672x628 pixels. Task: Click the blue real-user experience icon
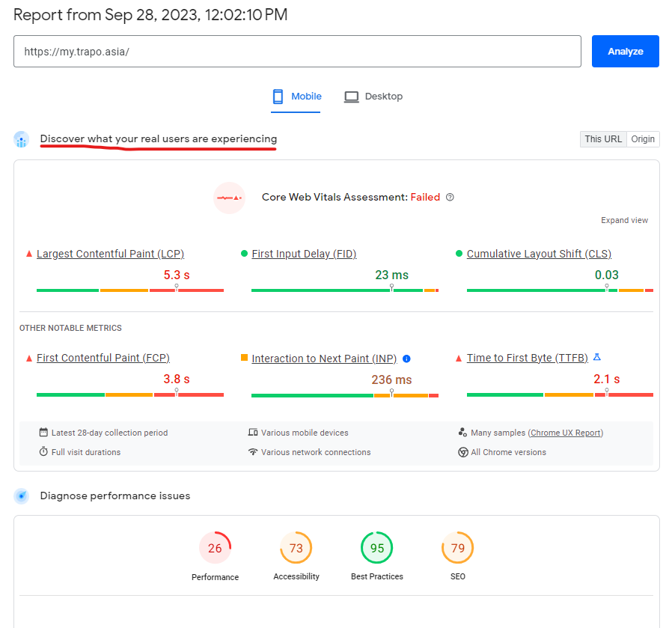pyautogui.click(x=20, y=139)
